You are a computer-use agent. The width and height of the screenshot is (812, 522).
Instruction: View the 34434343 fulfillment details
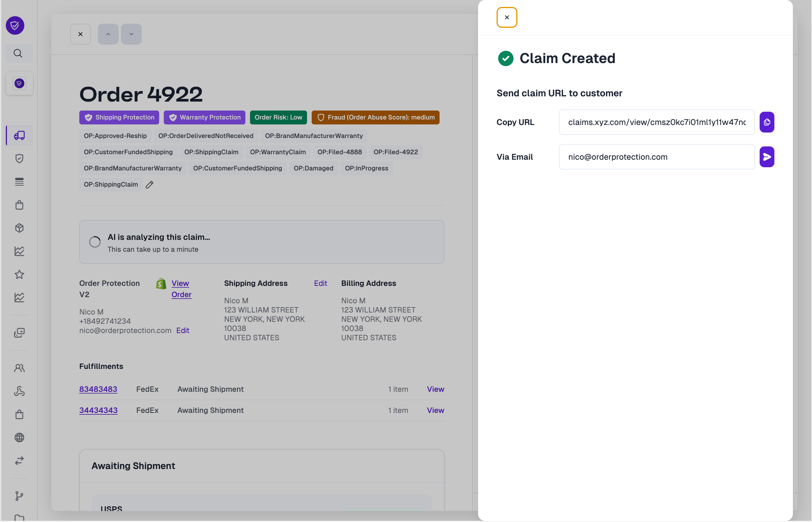(436, 410)
